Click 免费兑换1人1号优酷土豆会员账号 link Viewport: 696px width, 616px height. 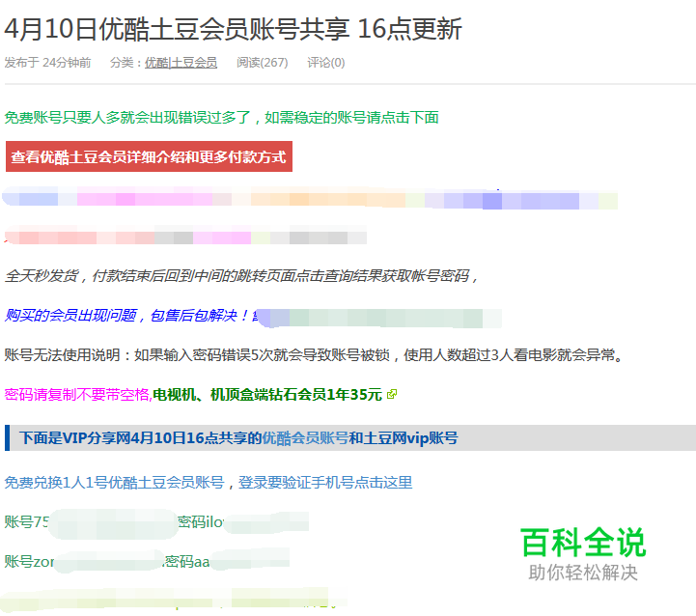114,483
